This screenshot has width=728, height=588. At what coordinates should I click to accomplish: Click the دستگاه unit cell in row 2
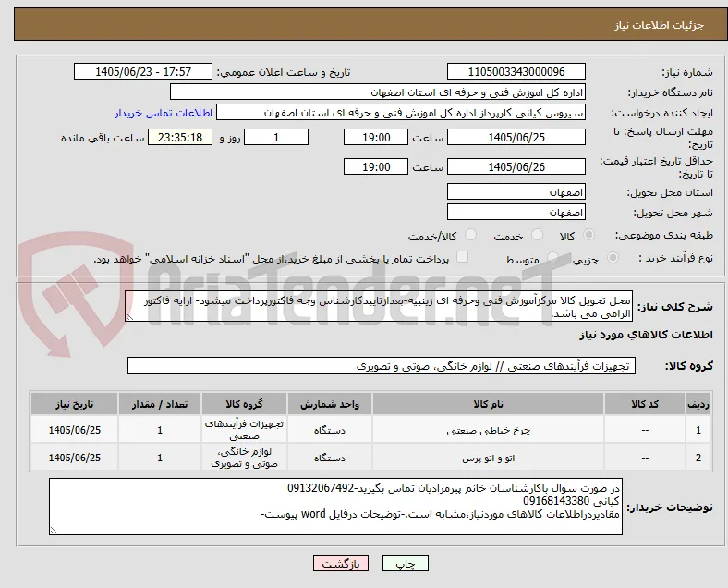[x=330, y=459]
